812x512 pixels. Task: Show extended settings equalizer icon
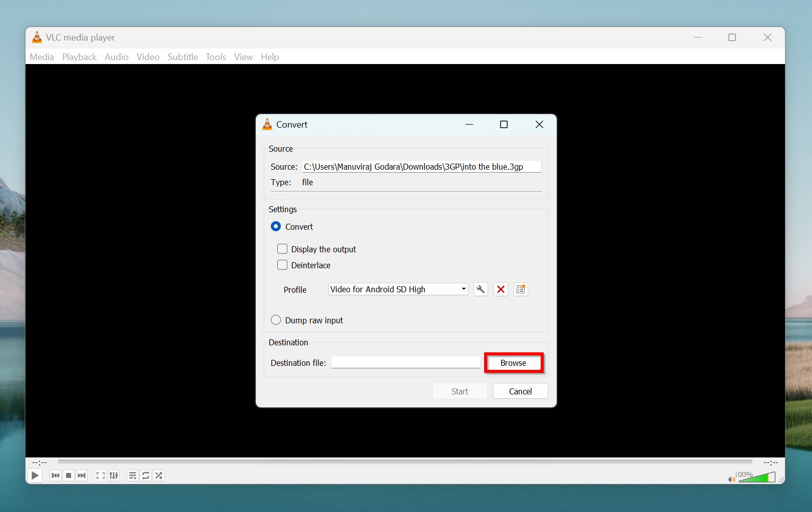[x=114, y=475]
